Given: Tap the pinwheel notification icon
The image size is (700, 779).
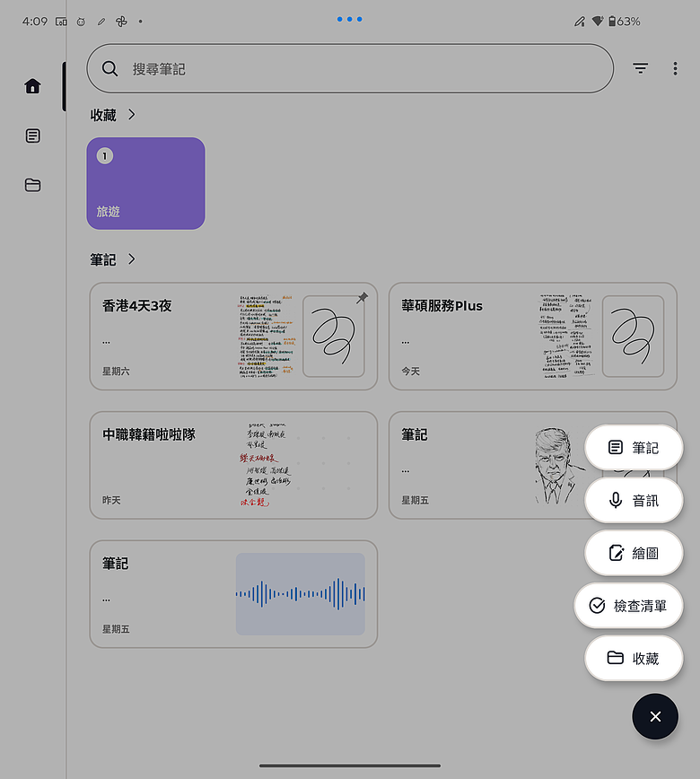Looking at the screenshot, I should click(121, 22).
